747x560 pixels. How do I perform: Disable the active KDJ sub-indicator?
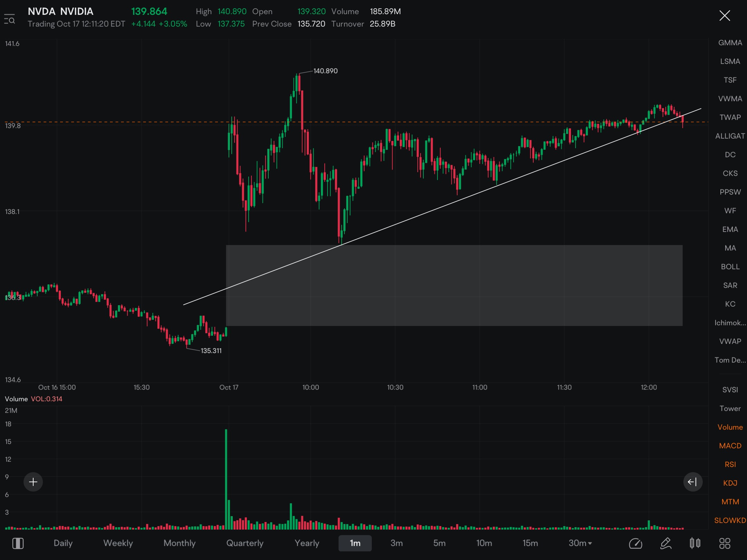pyautogui.click(x=730, y=483)
